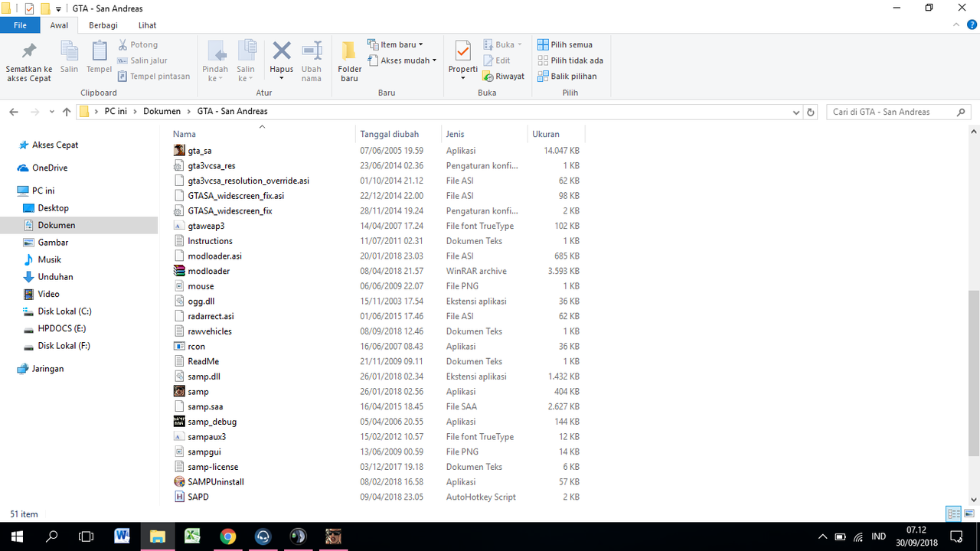
Task: Click Salin jalur copy path
Action: (x=142, y=60)
